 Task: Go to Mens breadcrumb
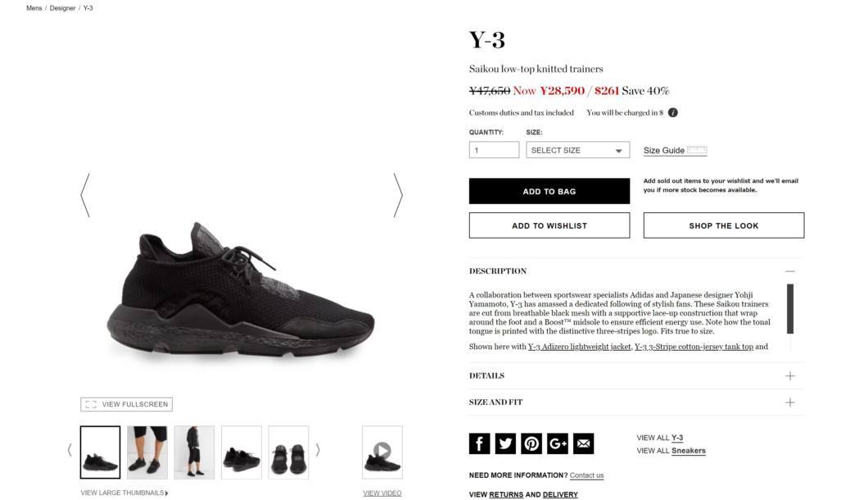point(34,8)
